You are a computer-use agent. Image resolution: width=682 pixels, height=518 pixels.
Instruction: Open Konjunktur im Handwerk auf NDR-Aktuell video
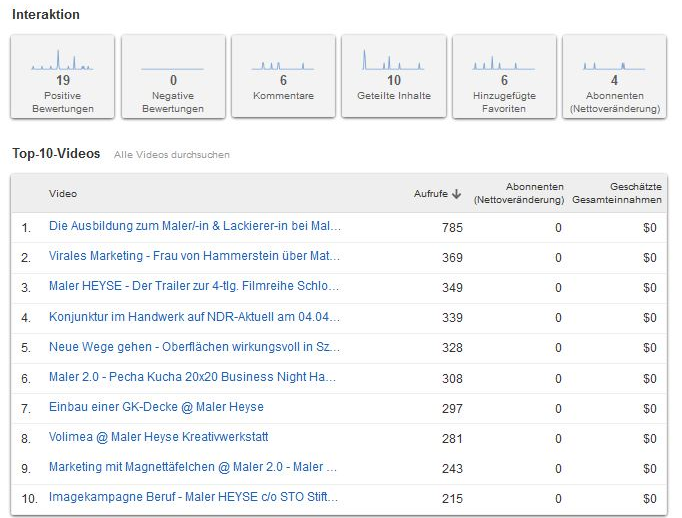[x=194, y=317]
